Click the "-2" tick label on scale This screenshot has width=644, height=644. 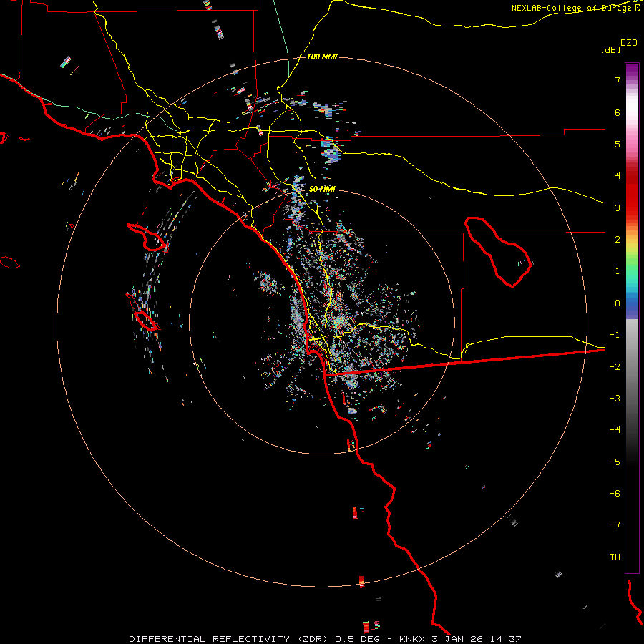point(615,367)
